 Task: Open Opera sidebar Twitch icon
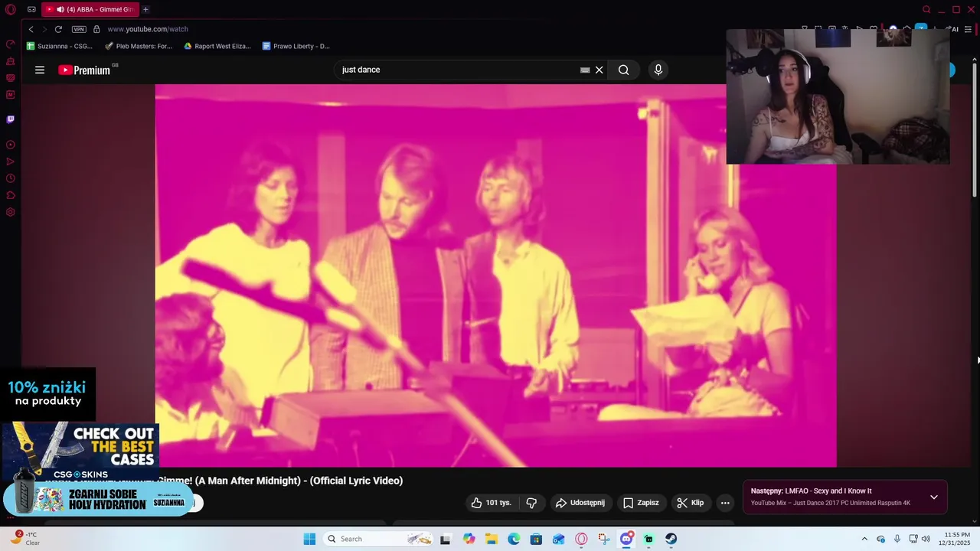[x=11, y=119]
